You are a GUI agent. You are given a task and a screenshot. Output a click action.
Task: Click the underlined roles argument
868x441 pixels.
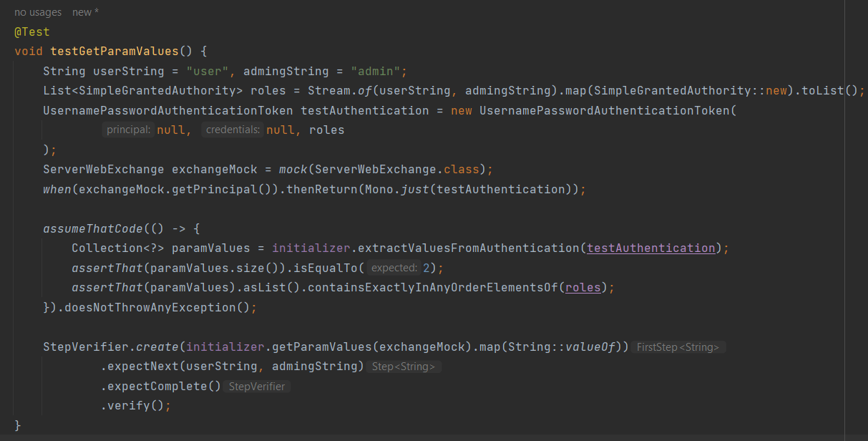point(583,287)
